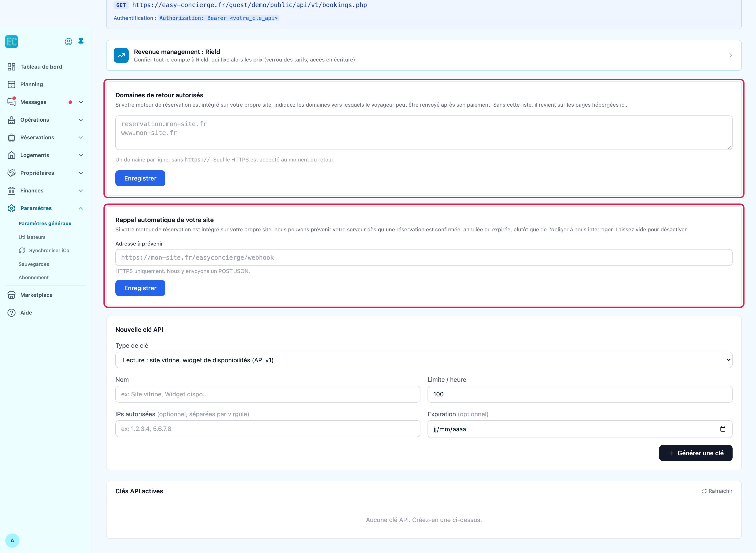Click the Planning calendar icon
This screenshot has width=756, height=553.
pos(11,84)
